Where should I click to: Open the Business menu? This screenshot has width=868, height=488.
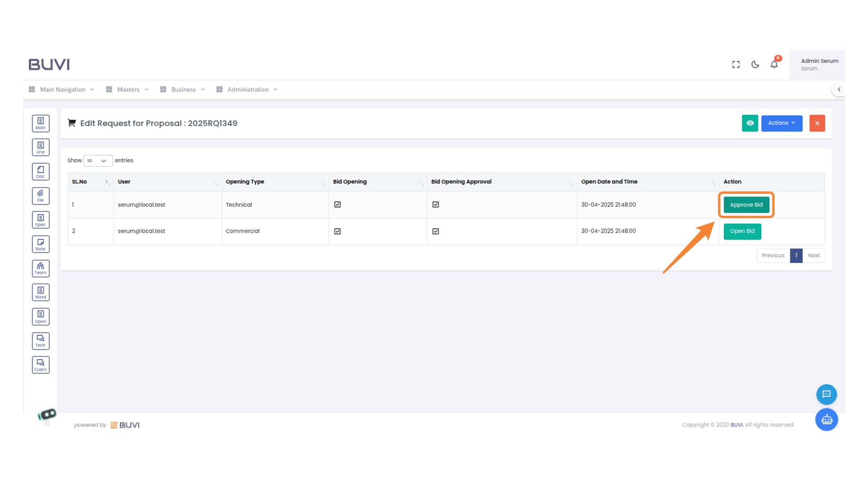click(183, 89)
